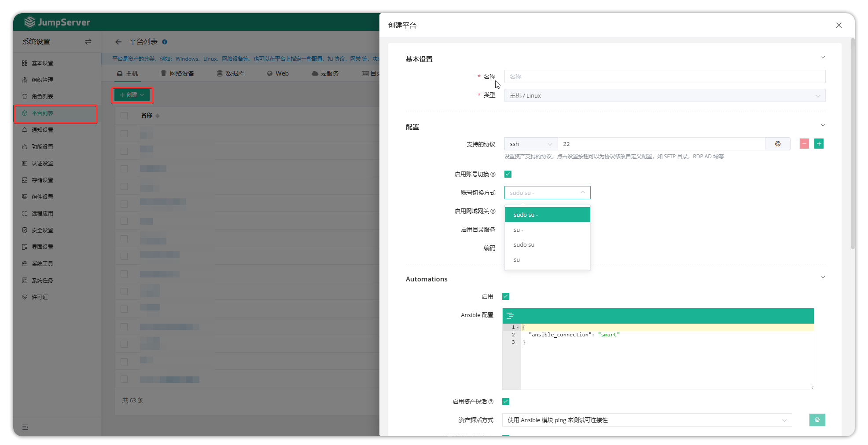Click the green Create button

pyautogui.click(x=132, y=95)
